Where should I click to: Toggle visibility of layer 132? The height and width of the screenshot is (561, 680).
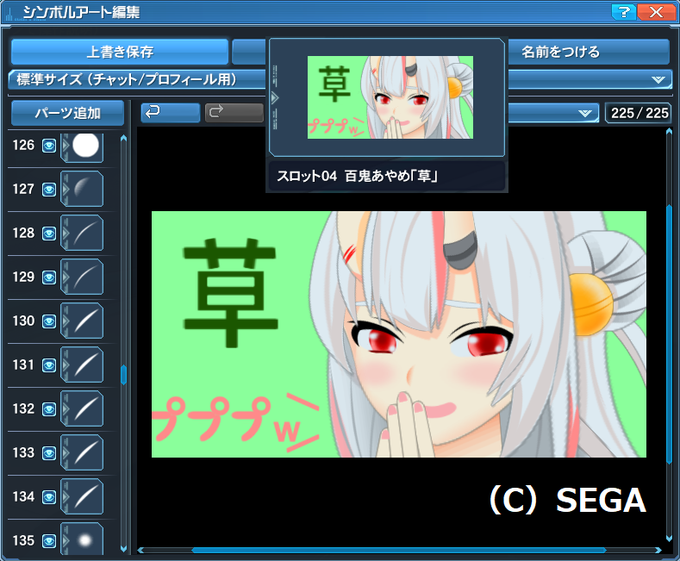click(49, 409)
